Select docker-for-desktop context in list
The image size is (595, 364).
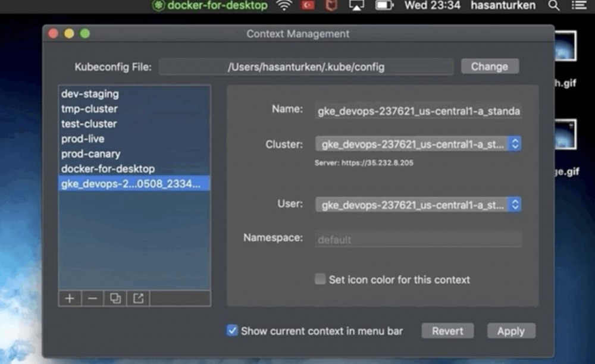tap(134, 169)
